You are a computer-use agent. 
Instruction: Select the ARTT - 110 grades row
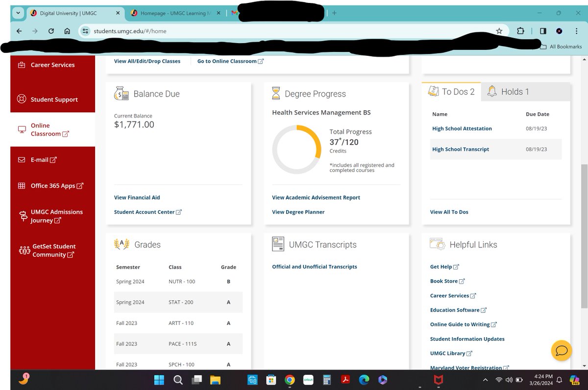(x=178, y=323)
